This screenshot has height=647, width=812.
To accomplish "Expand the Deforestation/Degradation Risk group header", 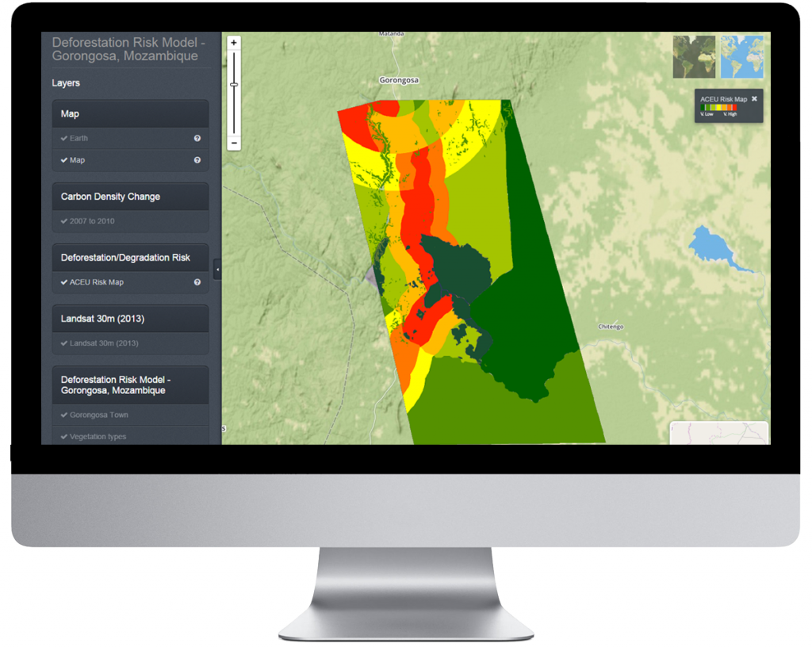I will click(x=131, y=258).
